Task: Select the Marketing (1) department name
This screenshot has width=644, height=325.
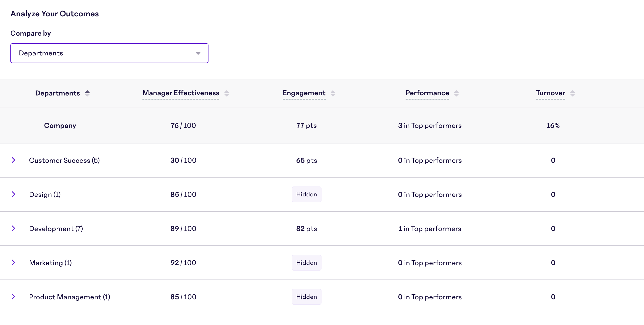Action: pyautogui.click(x=50, y=263)
